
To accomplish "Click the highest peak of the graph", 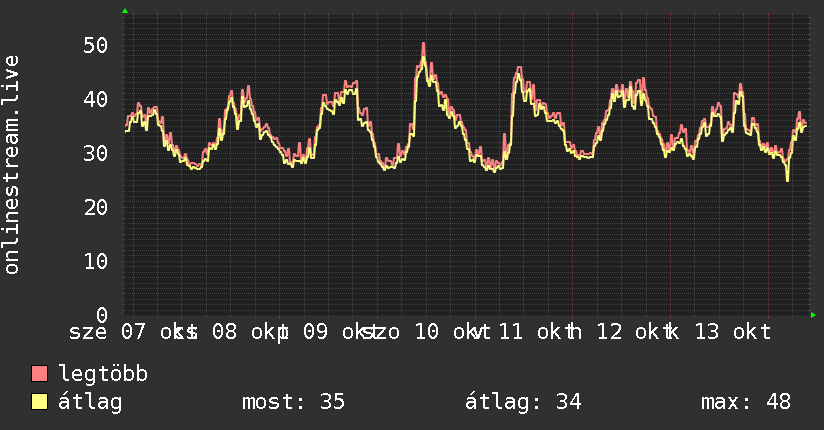I will pyautogui.click(x=423, y=45).
